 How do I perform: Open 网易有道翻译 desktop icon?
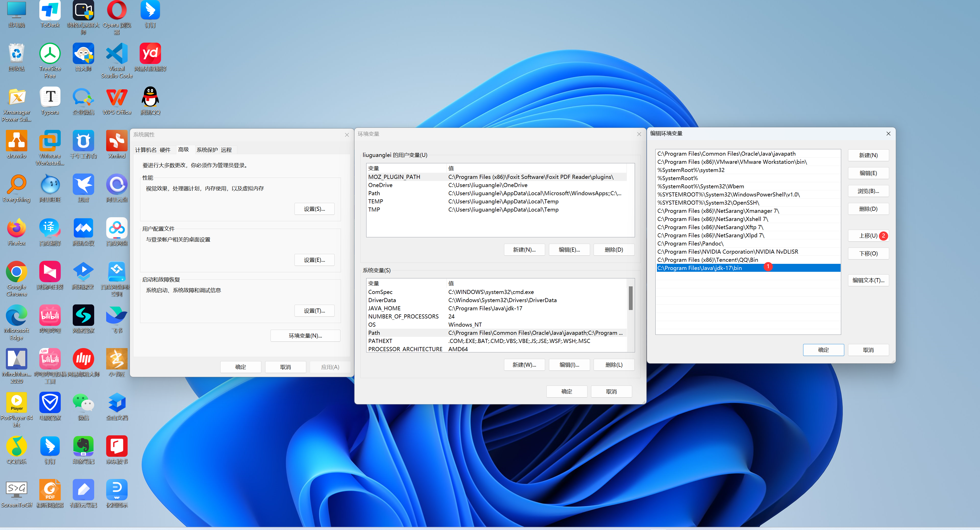pyautogui.click(x=150, y=57)
